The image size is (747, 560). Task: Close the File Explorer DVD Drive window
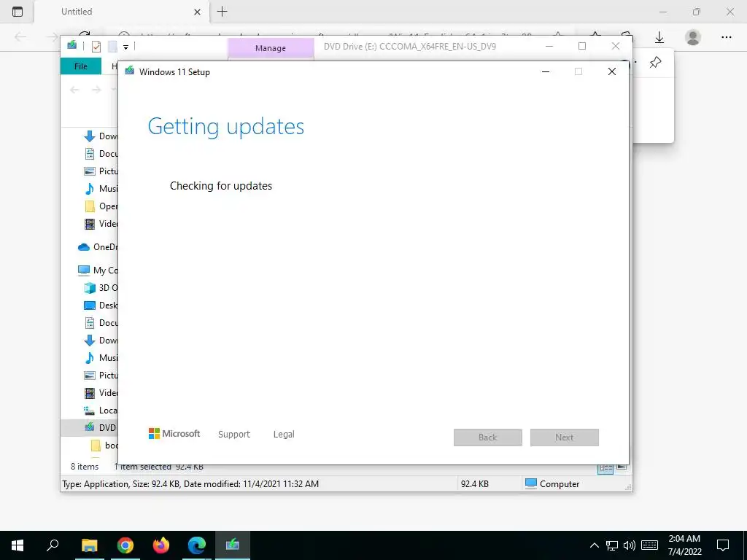616,46
